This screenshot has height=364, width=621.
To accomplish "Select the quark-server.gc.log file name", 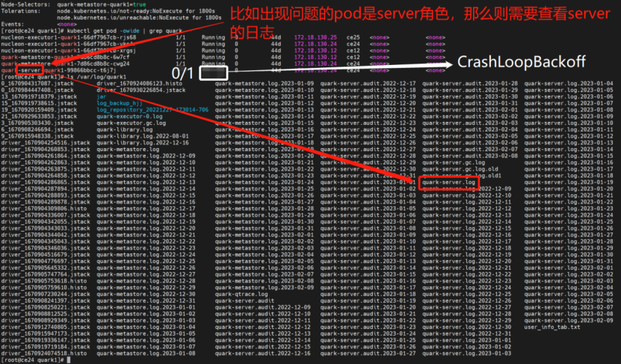I will tap(454, 162).
